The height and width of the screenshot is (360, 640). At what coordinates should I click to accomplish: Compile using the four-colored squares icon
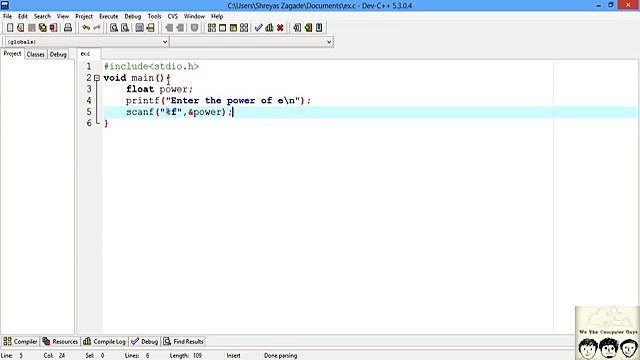coord(211,28)
